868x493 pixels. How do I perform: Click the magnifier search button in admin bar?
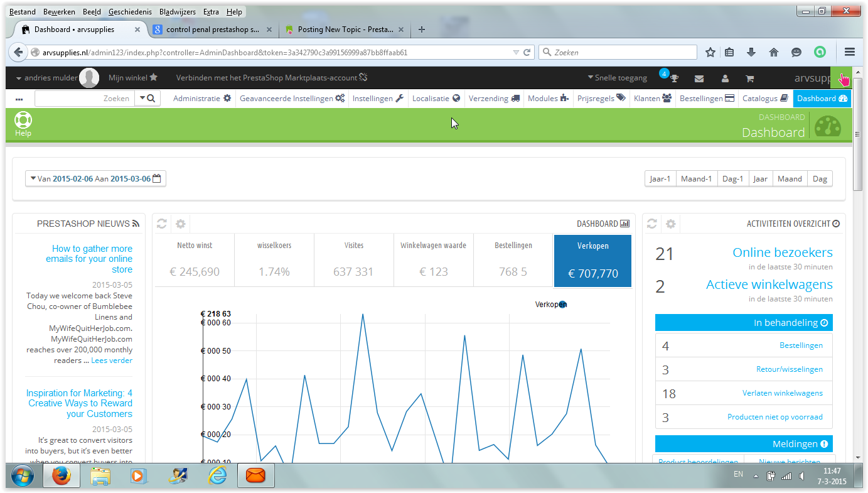coord(152,98)
